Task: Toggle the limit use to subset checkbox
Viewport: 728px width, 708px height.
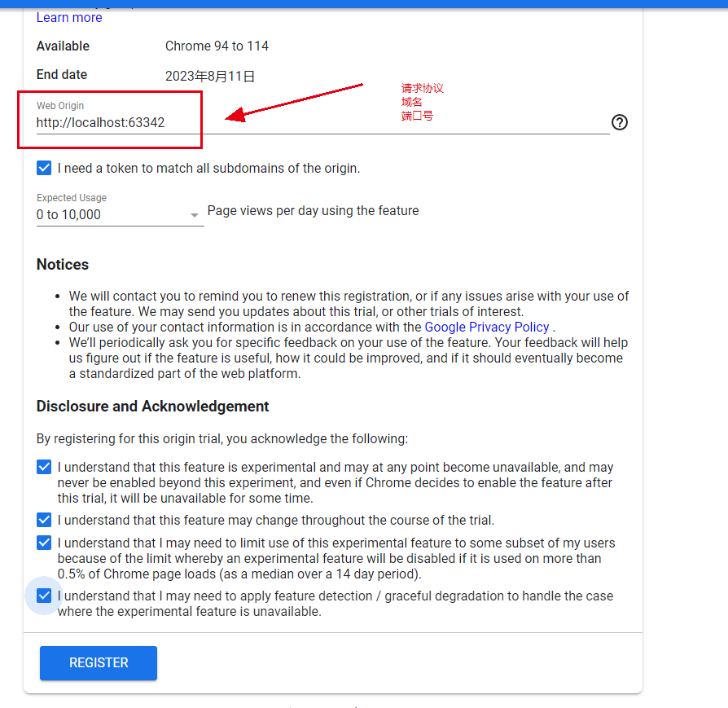Action: (44, 543)
